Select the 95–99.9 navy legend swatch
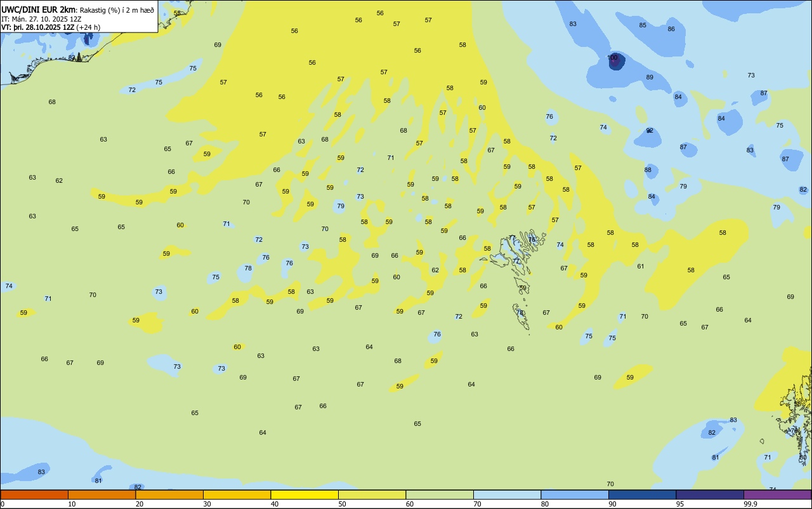The image size is (812, 509). [710, 494]
